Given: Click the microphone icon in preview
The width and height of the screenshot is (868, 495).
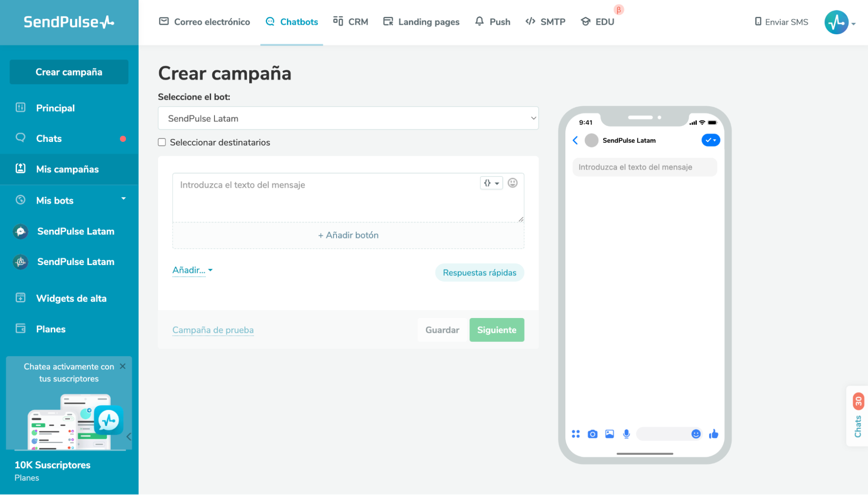Looking at the screenshot, I should click(626, 434).
